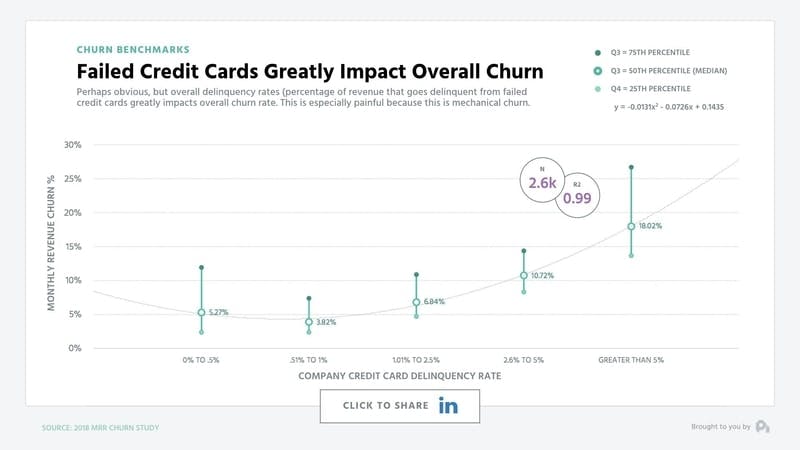Screen dimensions: 800x450
Task: Click the Q4 25th percentile legend dot
Action: coord(597,89)
